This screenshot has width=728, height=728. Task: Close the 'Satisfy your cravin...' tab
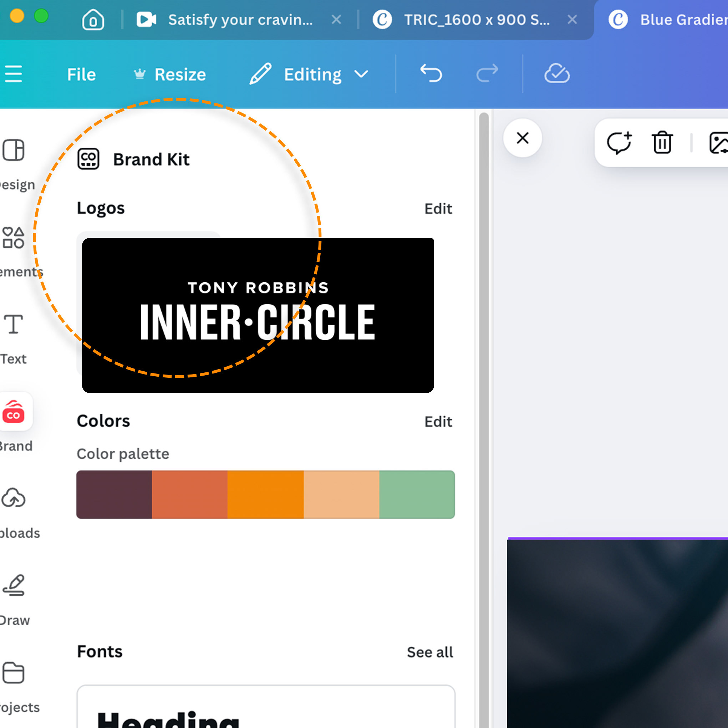point(336,20)
